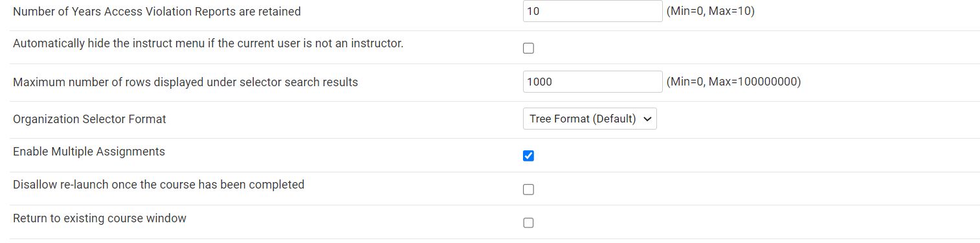Viewport: 980px width, 243px height.
Task: Check Return to existing course window box
Action: click(x=528, y=223)
